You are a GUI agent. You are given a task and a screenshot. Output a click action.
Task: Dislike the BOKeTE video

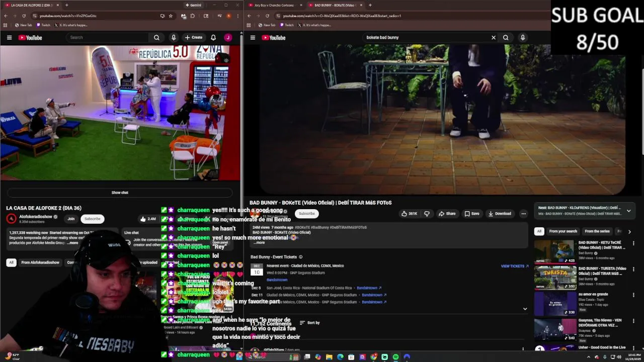click(427, 214)
